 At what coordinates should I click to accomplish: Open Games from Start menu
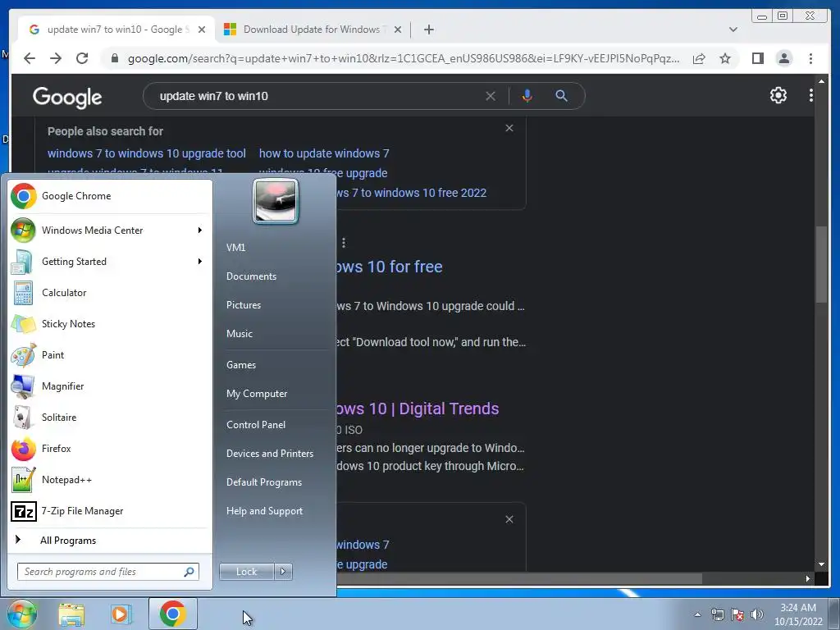(x=241, y=365)
